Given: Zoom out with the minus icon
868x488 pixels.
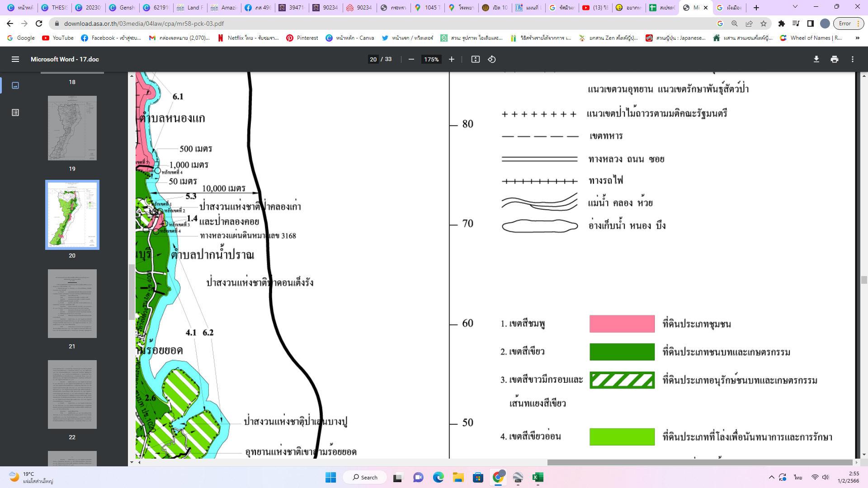Looking at the screenshot, I should pyautogui.click(x=411, y=59).
